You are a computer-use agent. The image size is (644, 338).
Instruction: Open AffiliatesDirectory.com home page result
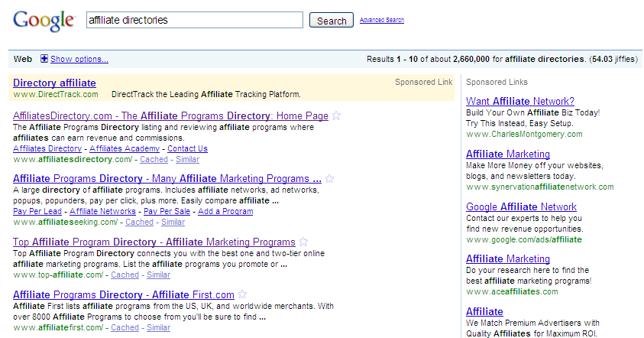click(x=170, y=116)
